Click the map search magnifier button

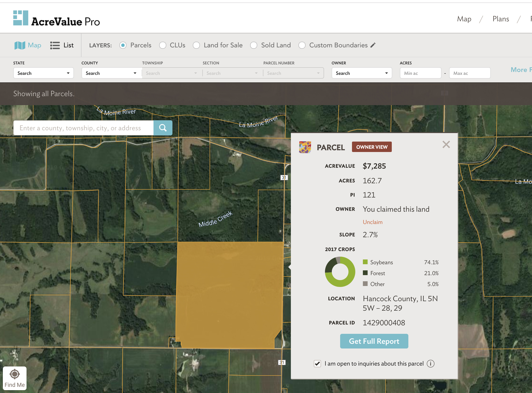(163, 128)
